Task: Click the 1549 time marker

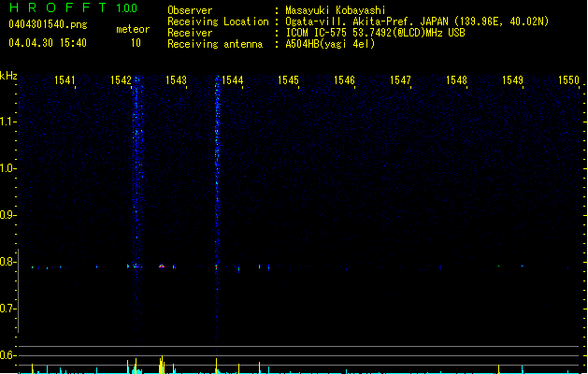Action: [512, 80]
